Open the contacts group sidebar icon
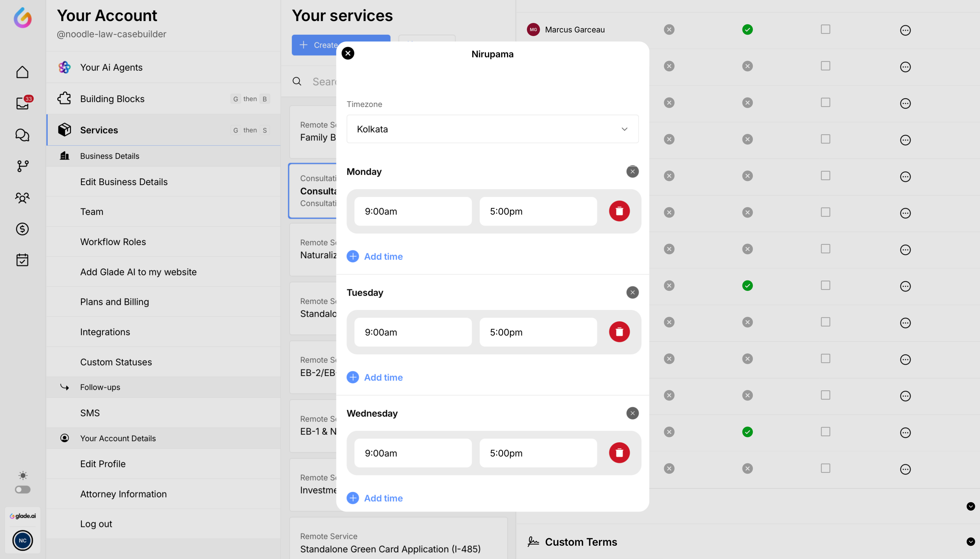The width and height of the screenshot is (980, 559). pyautogui.click(x=22, y=198)
